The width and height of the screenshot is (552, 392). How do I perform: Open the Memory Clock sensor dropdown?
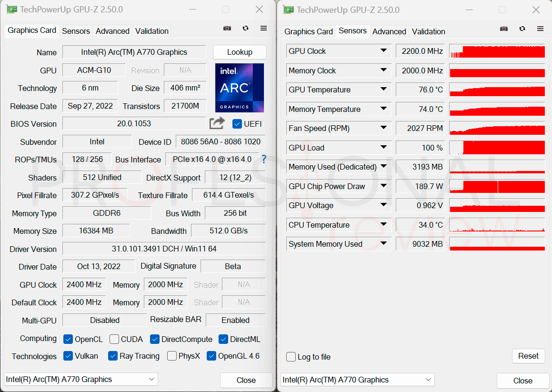(x=384, y=70)
